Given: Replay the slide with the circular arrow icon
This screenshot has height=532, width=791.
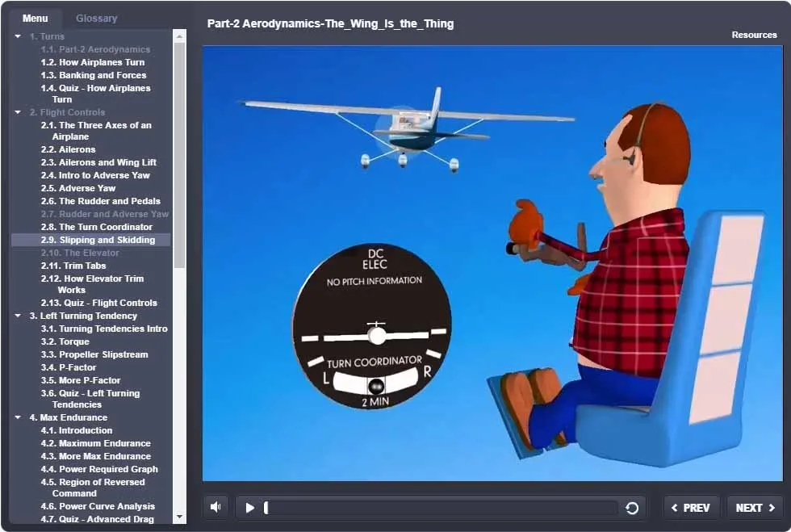Looking at the screenshot, I should [631, 508].
